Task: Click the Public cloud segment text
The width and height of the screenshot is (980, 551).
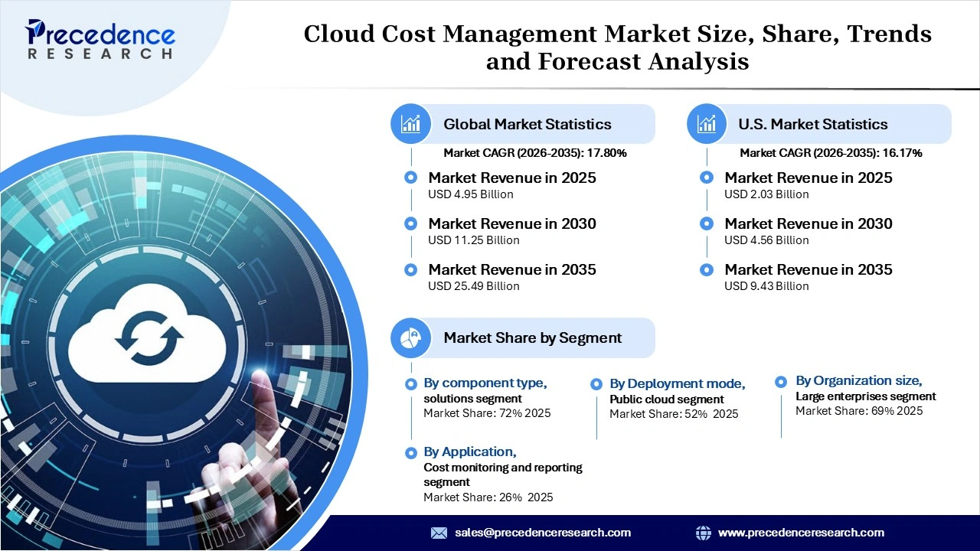Action: (666, 399)
